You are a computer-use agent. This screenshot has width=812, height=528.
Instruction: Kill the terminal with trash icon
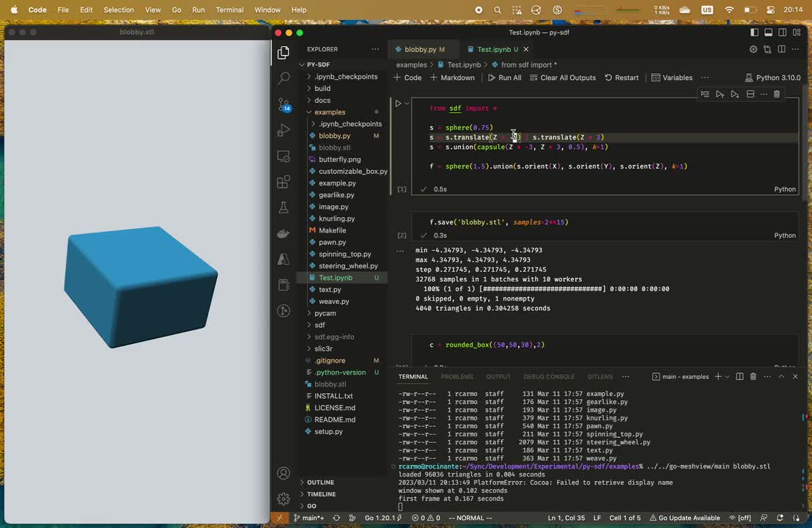tap(753, 377)
